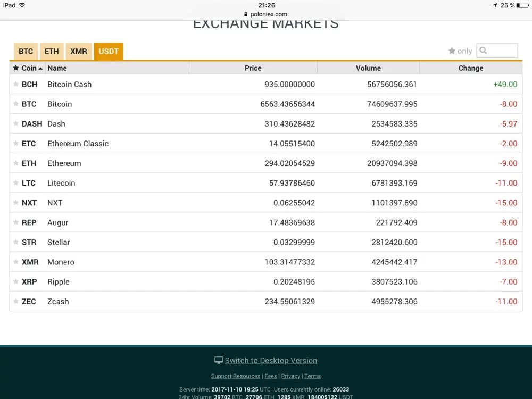
Task: Click ZEC volume 4955278.306
Action: point(394,301)
